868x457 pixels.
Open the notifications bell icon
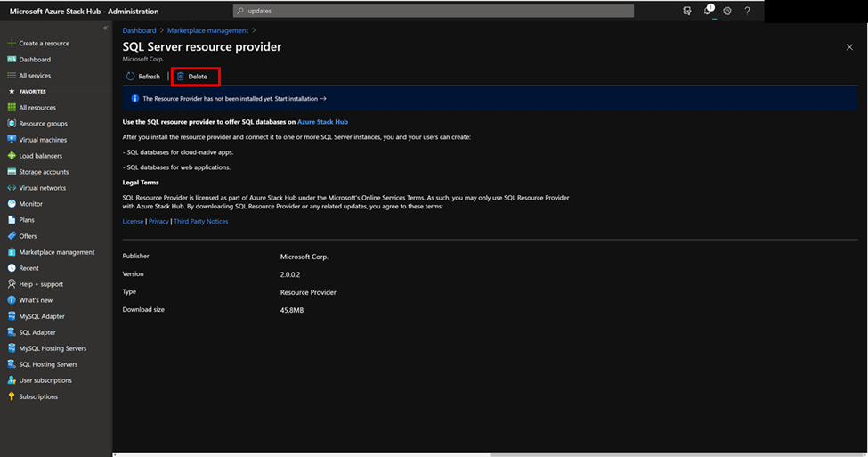click(708, 11)
